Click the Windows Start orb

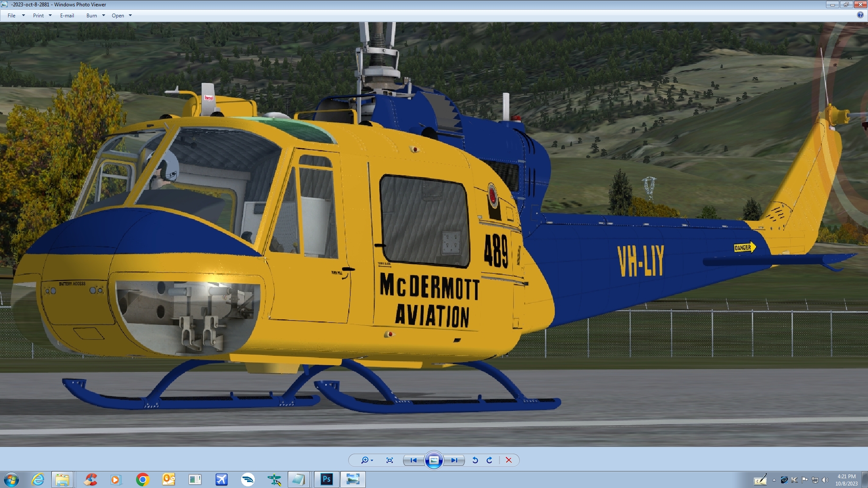(11, 480)
